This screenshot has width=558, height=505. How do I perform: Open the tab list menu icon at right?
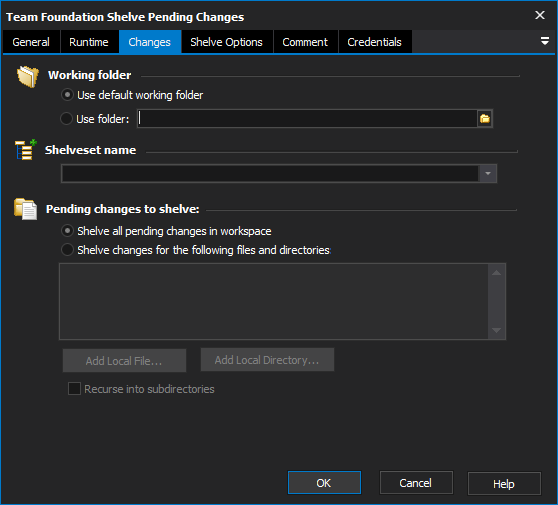tap(544, 41)
